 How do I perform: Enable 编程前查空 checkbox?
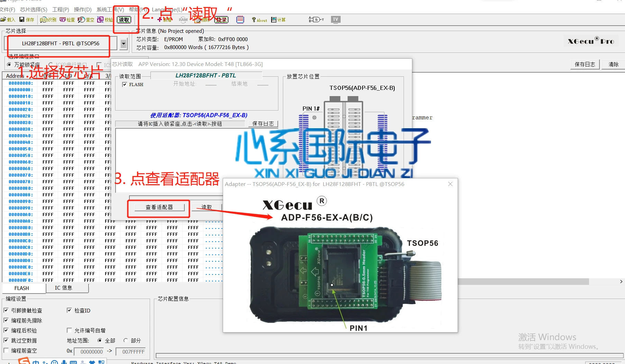click(6, 351)
